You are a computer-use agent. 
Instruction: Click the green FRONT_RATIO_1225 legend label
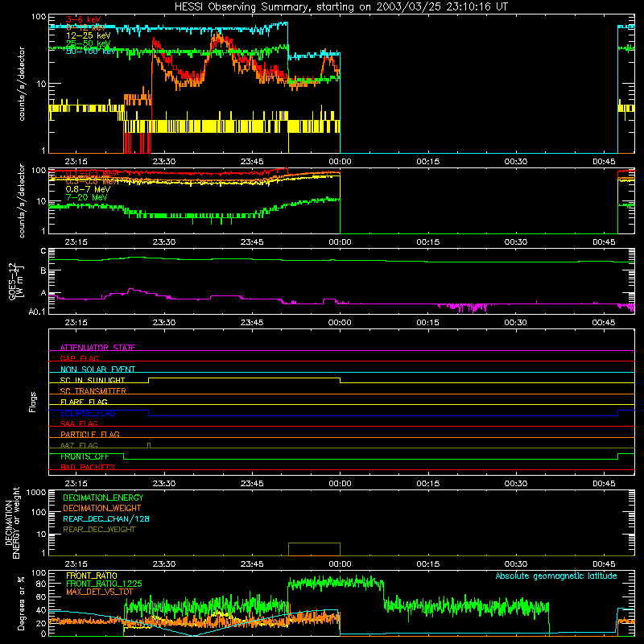[104, 584]
